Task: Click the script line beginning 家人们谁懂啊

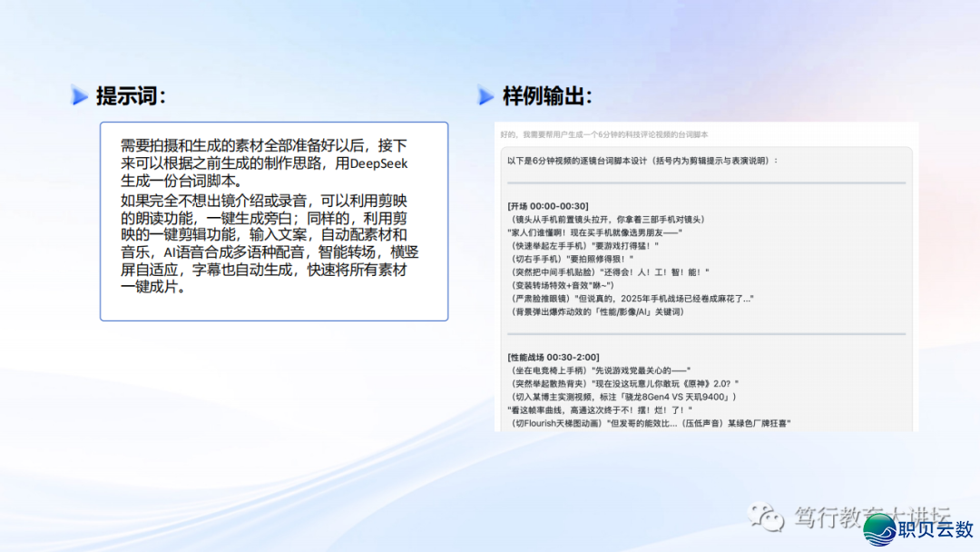Action: [x=594, y=232]
